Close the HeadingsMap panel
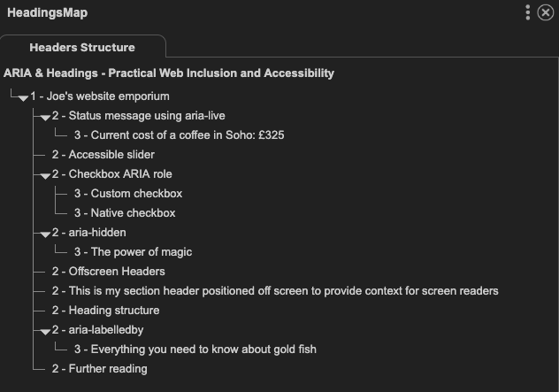The height and width of the screenshot is (392, 559). (546, 12)
